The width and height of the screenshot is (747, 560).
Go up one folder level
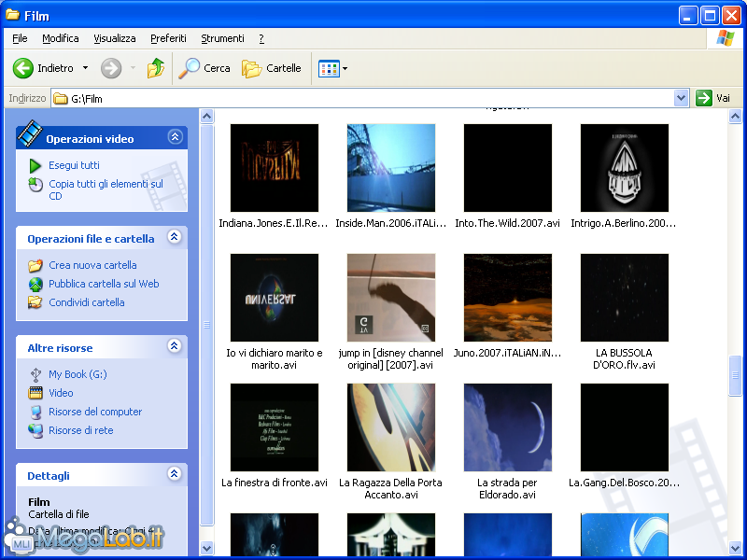pos(156,68)
